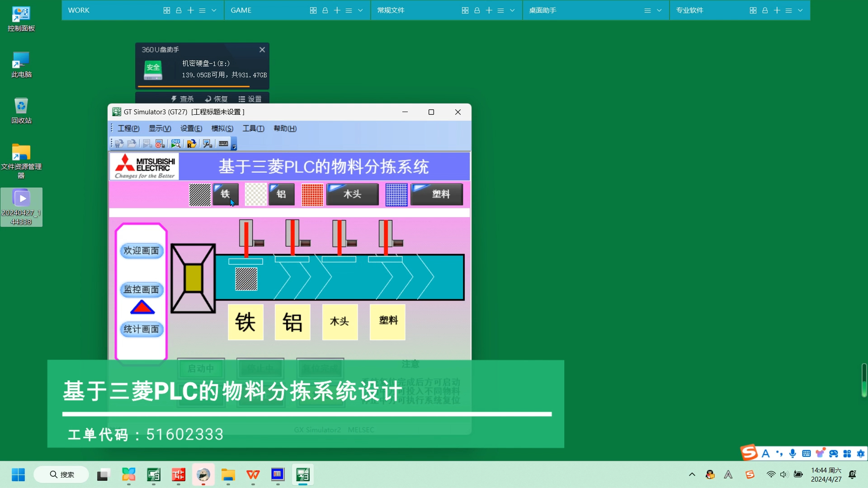868x488 pixels.
Task: Toggle the 铝 material switch button
Action: [281, 194]
